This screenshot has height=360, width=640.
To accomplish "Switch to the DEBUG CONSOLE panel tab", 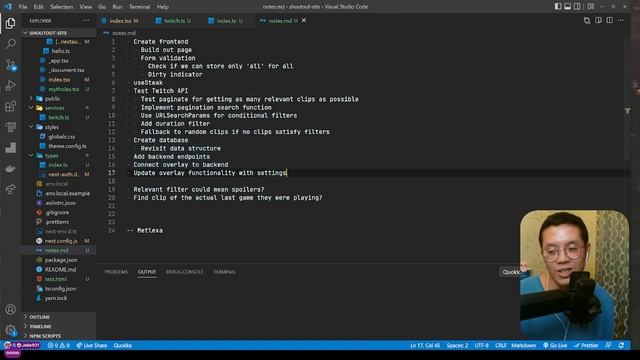I will tap(184, 272).
